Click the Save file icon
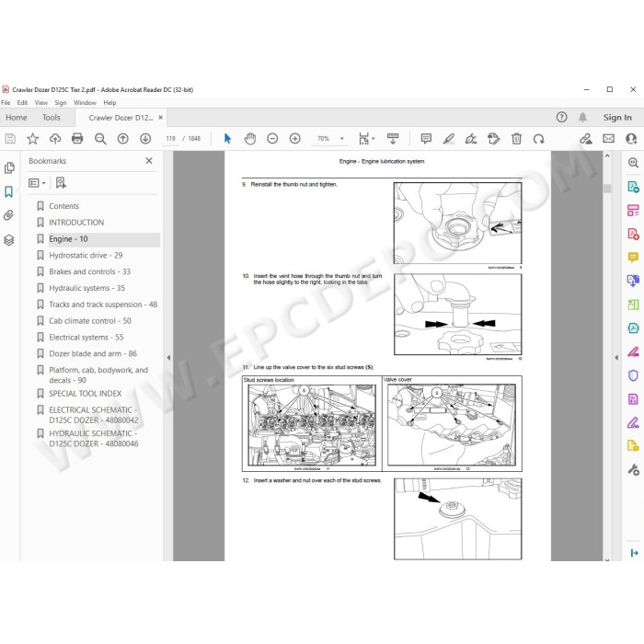 (10, 139)
